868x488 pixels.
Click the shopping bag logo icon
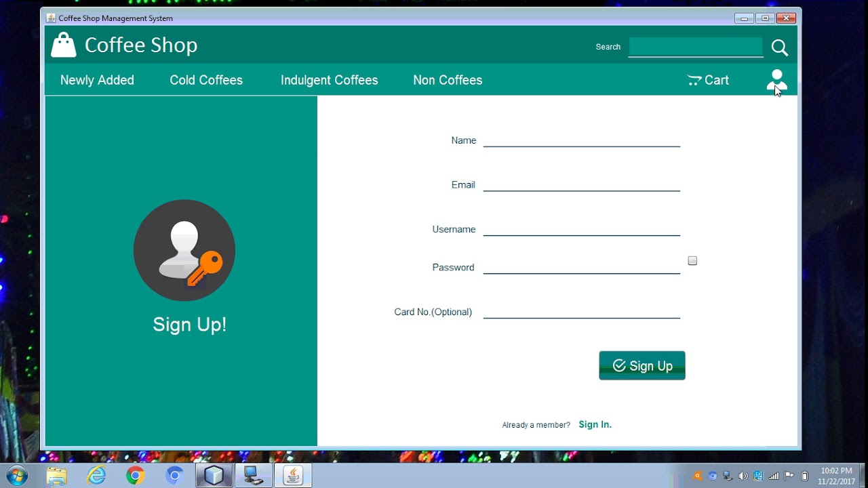(x=64, y=45)
